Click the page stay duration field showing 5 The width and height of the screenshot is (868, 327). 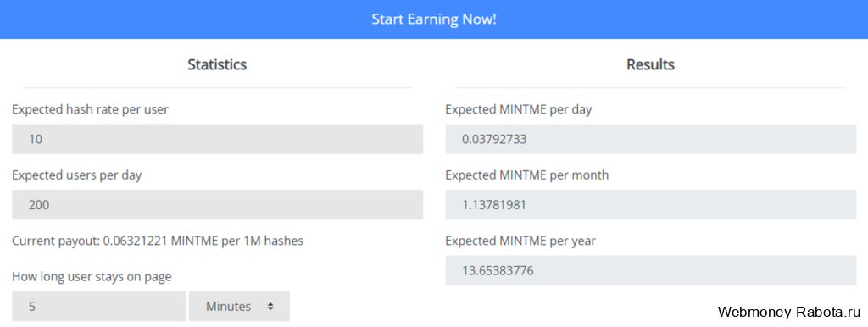(99, 307)
